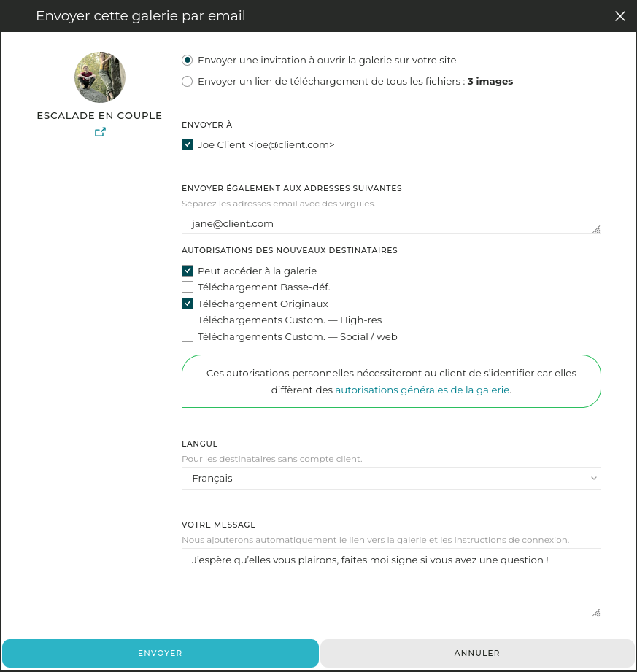The image size is (637, 672).
Task: Click the Escalade en couple gallery title
Action: click(x=99, y=116)
